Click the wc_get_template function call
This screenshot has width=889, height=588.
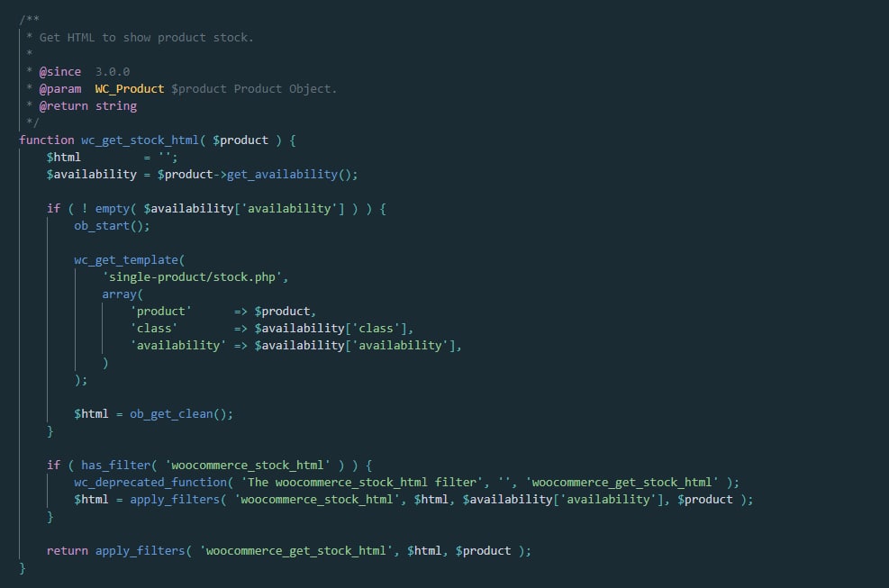tap(126, 259)
